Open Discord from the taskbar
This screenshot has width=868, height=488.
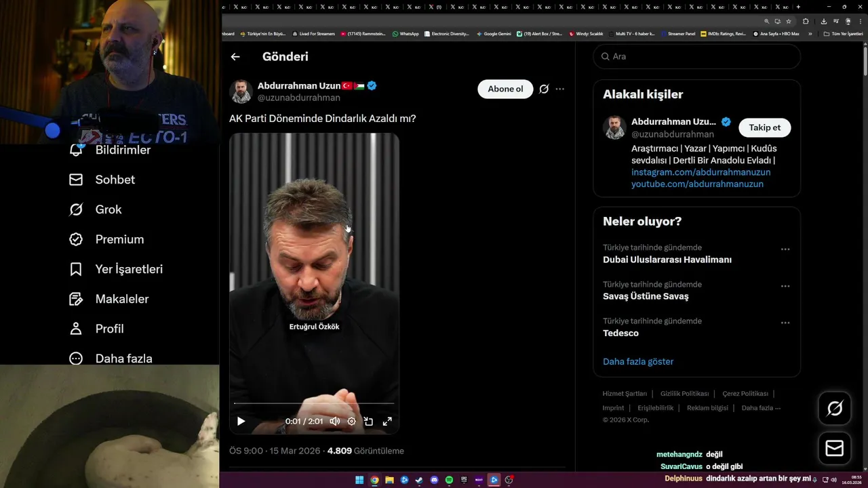coord(435,480)
